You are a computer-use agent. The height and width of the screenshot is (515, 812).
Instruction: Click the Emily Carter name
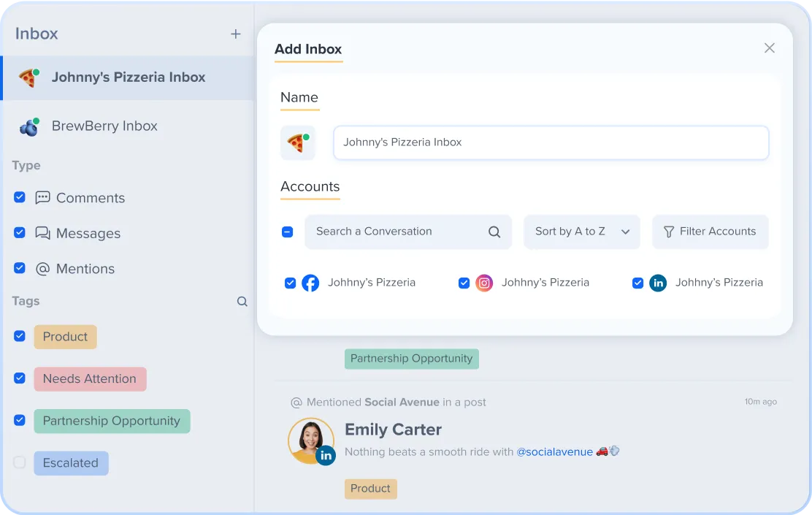point(393,430)
